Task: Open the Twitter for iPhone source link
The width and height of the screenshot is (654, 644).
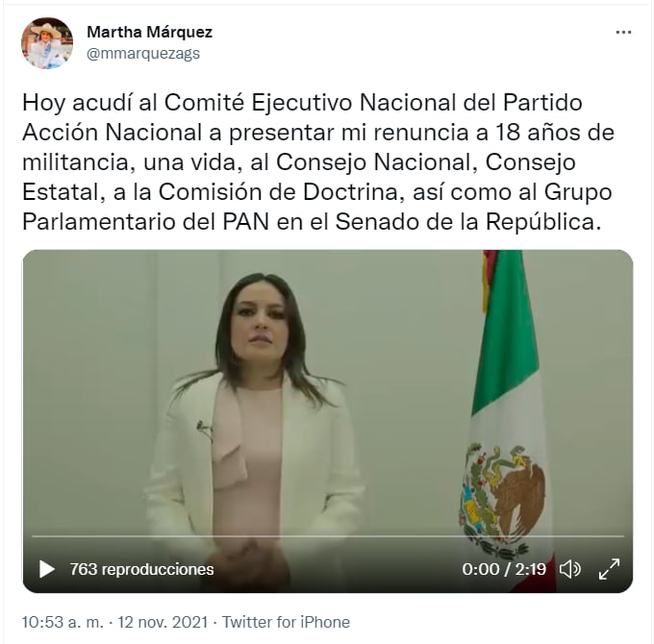Action: click(286, 622)
